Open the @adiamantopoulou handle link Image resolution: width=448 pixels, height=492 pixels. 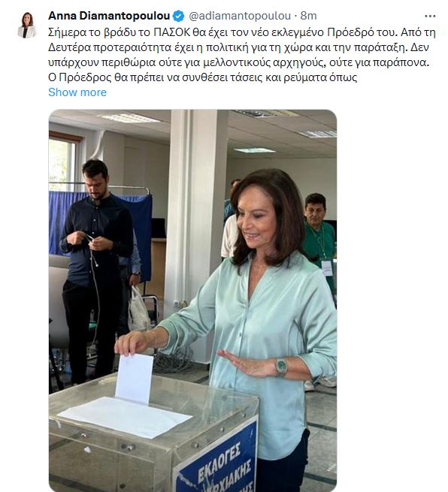coord(240,16)
